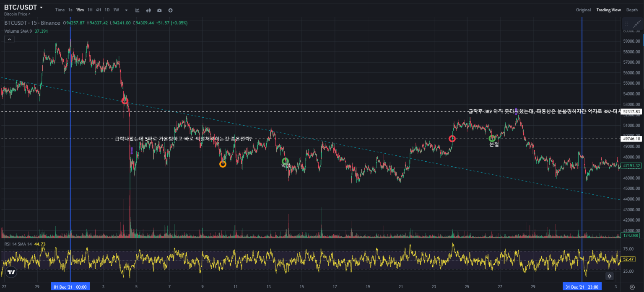Collapse the indicator legend with chevron button
The height and width of the screenshot is (292, 644).
(x=9, y=39)
